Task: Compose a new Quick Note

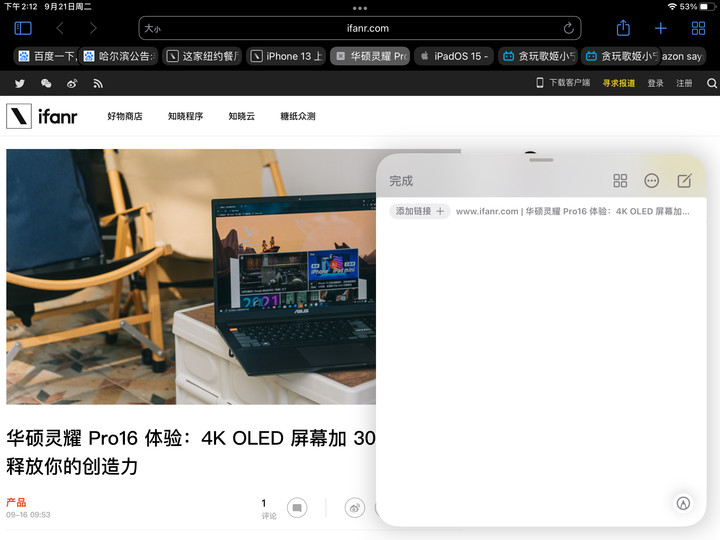Action: (x=684, y=181)
